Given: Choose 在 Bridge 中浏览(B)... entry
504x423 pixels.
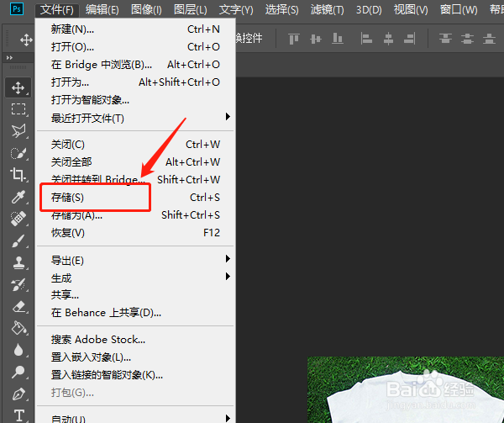Looking at the screenshot, I should pyautogui.click(x=135, y=65).
